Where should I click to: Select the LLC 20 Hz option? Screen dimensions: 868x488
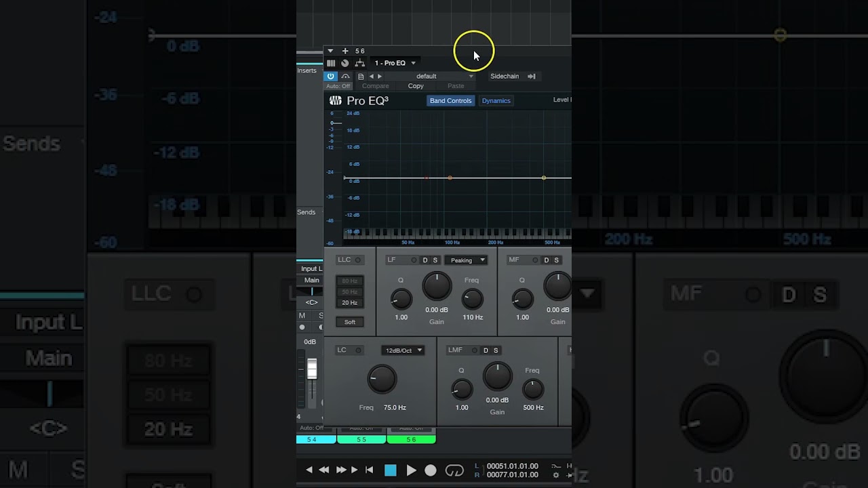point(350,303)
